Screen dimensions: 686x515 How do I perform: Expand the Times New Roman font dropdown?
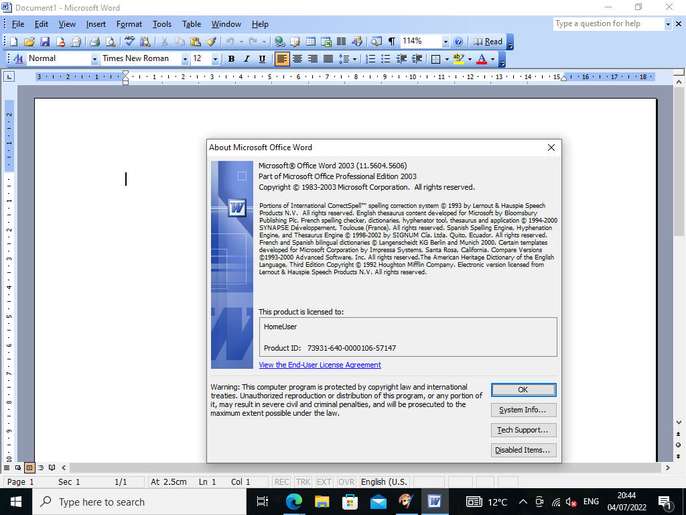point(185,59)
